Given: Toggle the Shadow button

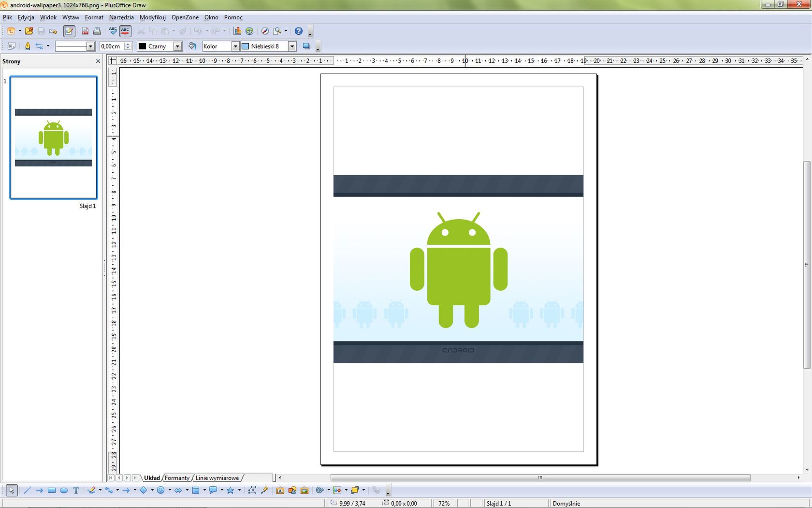Looking at the screenshot, I should (x=306, y=46).
